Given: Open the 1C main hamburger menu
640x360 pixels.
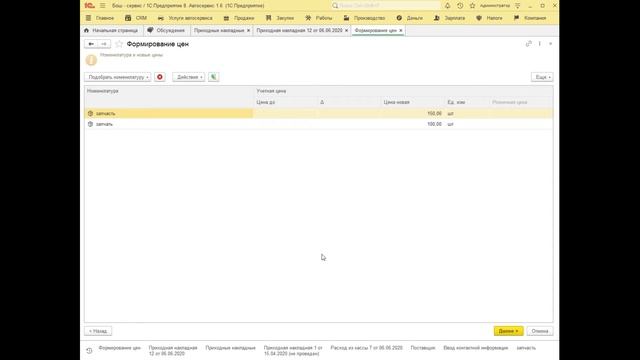Looking at the screenshot, I should (102, 6).
